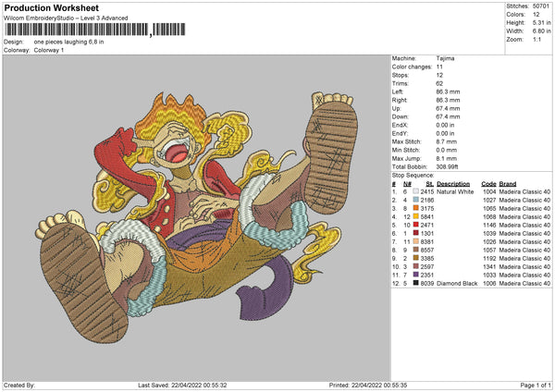Image resolution: width=555 pixels, height=392 pixels.
Task: Click the stitch count '2351' cell
Action: tap(427, 275)
